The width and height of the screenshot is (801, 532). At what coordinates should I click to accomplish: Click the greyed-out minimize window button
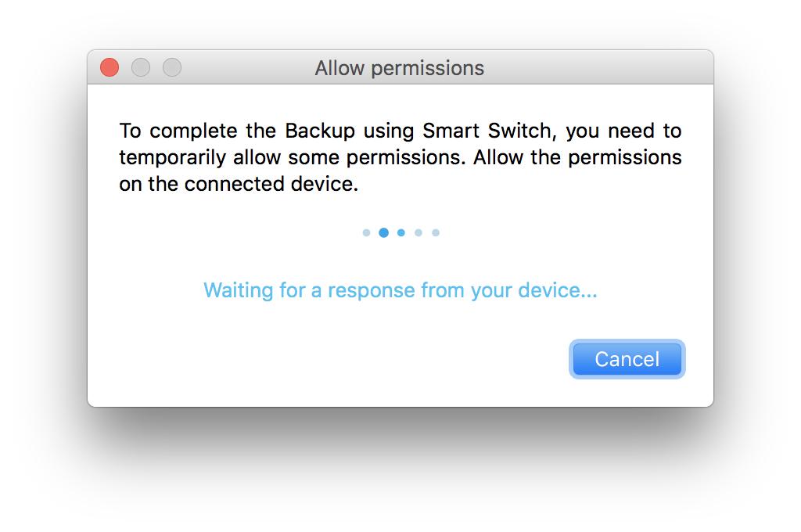pos(141,68)
